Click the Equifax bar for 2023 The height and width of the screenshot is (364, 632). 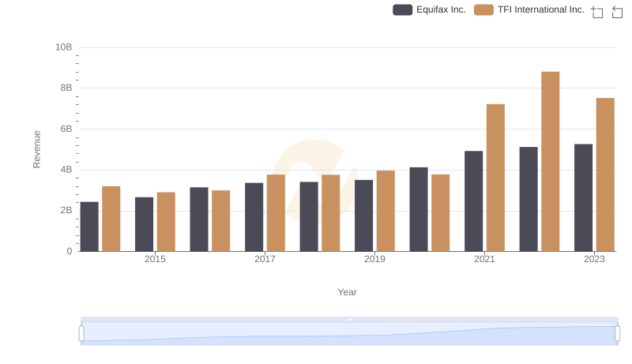click(x=583, y=197)
